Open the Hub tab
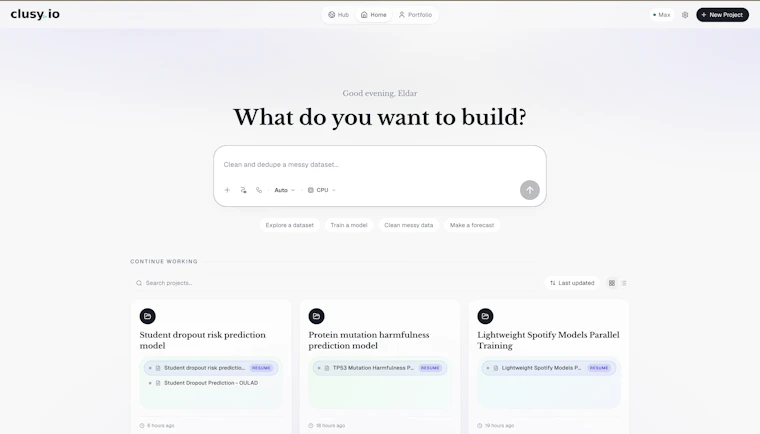Image resolution: width=760 pixels, height=434 pixels. [x=338, y=15]
